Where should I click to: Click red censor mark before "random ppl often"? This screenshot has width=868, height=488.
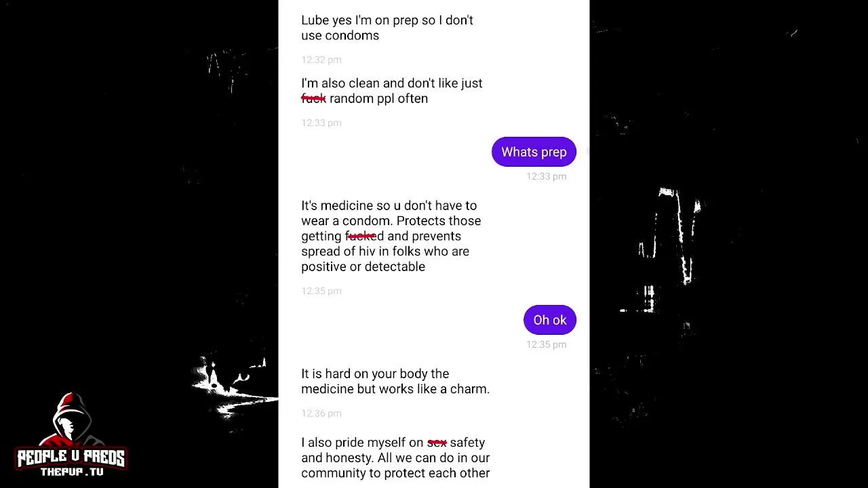(313, 99)
